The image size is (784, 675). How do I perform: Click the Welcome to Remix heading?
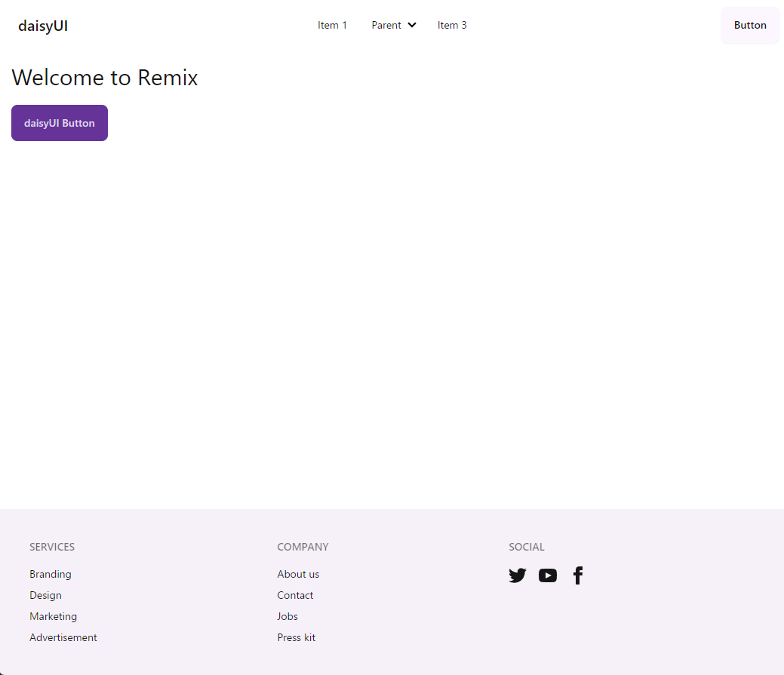coord(105,78)
